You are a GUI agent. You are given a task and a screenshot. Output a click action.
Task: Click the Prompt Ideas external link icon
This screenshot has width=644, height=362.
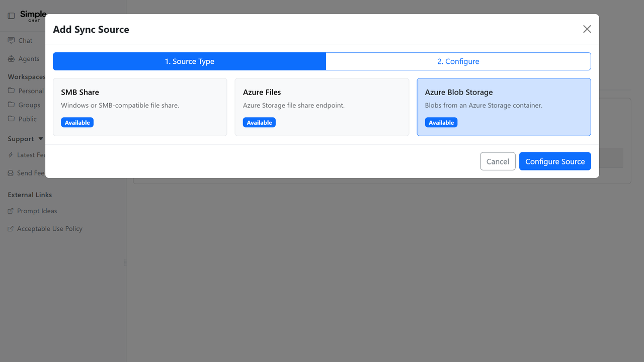[x=11, y=211]
